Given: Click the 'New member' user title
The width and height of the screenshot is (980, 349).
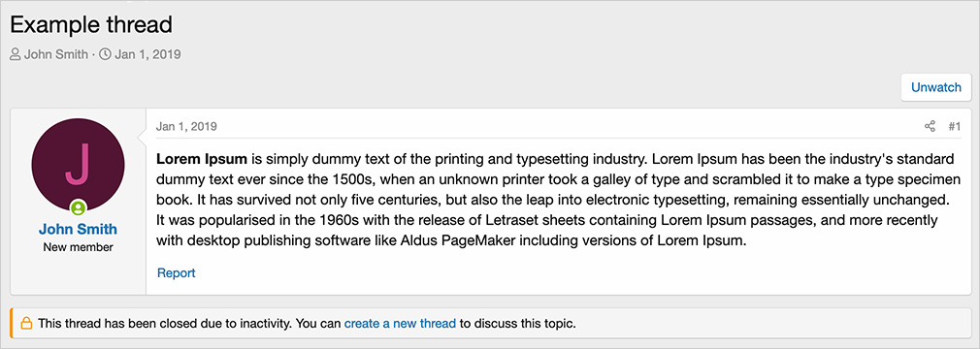Looking at the screenshot, I should pyautogui.click(x=79, y=247).
